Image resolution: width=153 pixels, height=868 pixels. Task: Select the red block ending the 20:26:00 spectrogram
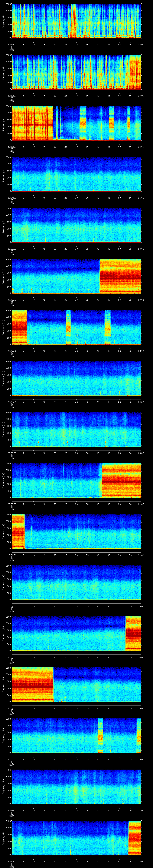[x=120, y=276]
